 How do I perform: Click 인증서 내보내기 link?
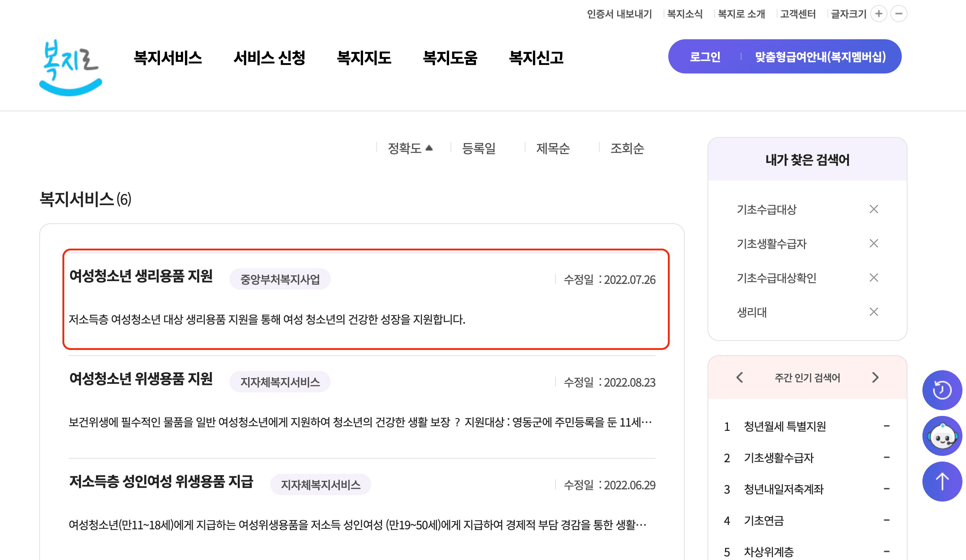tap(619, 14)
